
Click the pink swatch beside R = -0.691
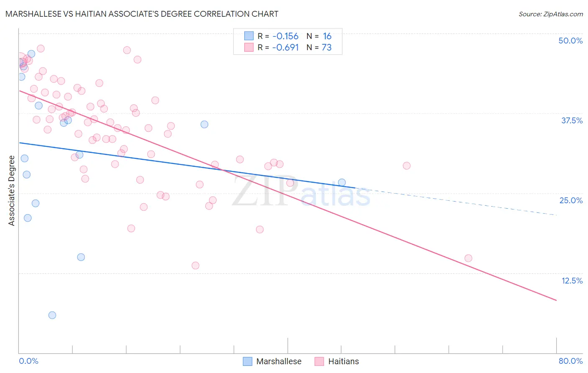(x=249, y=47)
